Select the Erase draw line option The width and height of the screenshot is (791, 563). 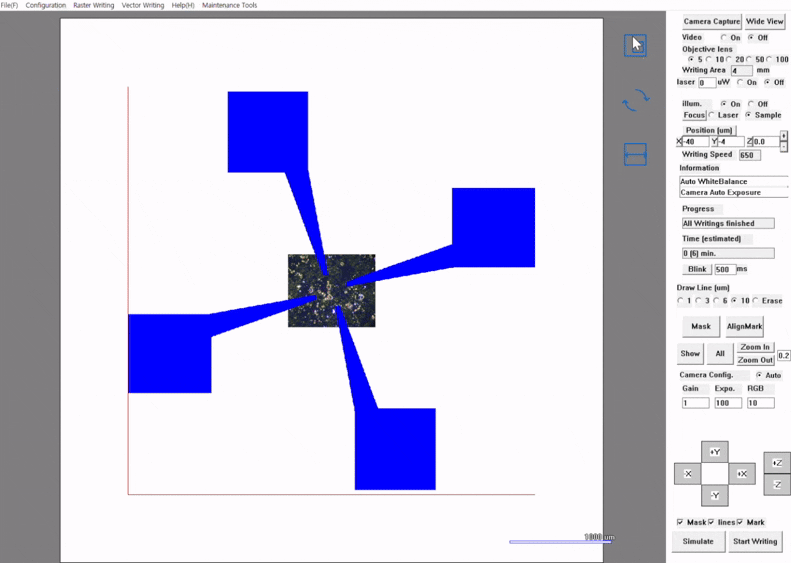click(756, 301)
